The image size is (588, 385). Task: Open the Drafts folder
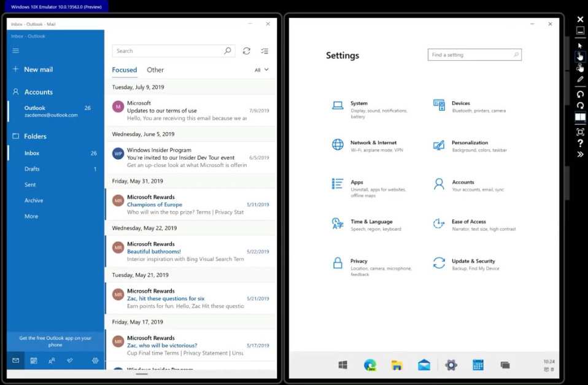[55, 169]
